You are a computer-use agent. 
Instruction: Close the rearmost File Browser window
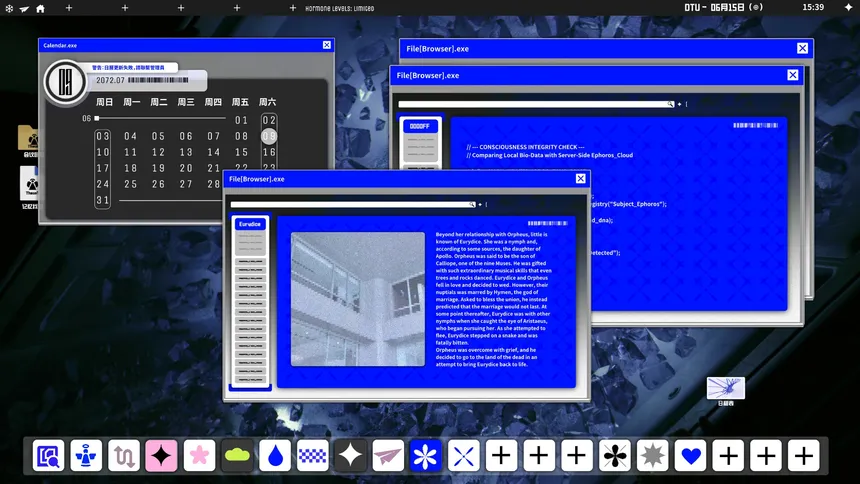(x=802, y=48)
